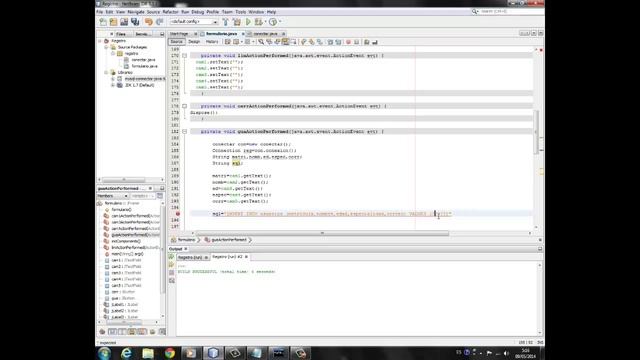Open Internet Explorer from the taskbar
The image size is (640, 360).
click(x=126, y=353)
